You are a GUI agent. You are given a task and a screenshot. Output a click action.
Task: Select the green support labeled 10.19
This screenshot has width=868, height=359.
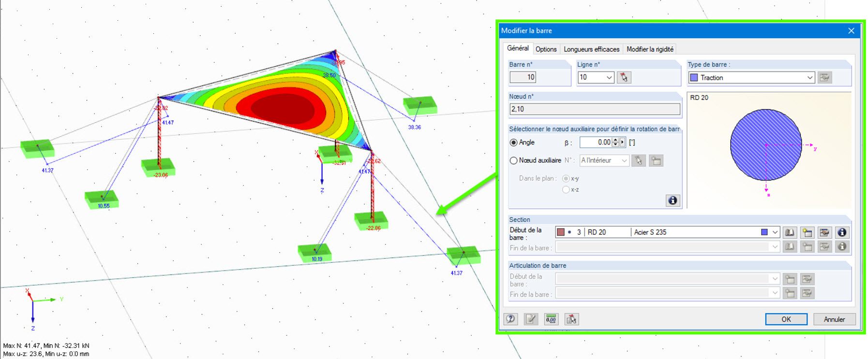click(314, 252)
